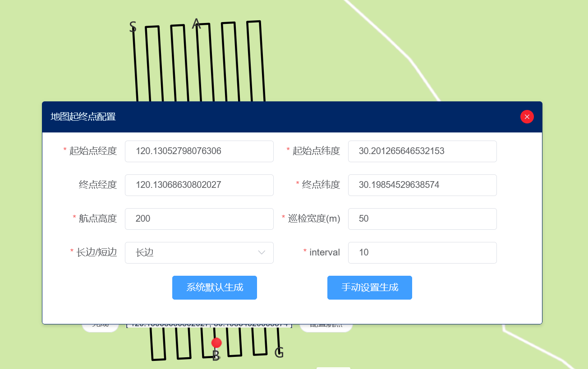Screen dimensions: 588x369
Task: Collapse the 长边 combo box options
Action: coord(262,253)
